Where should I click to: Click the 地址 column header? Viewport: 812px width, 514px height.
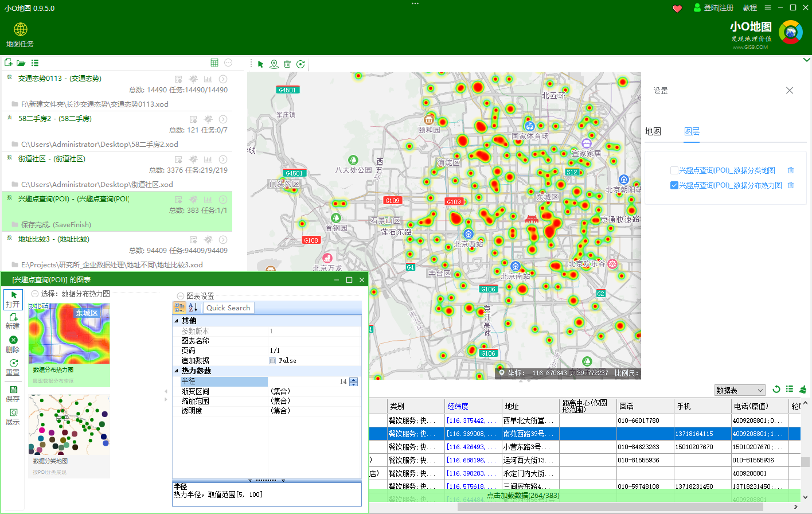tap(530, 406)
